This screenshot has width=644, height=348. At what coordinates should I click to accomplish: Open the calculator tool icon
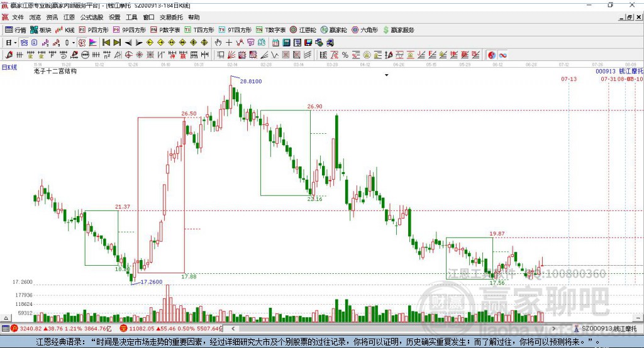(286, 43)
